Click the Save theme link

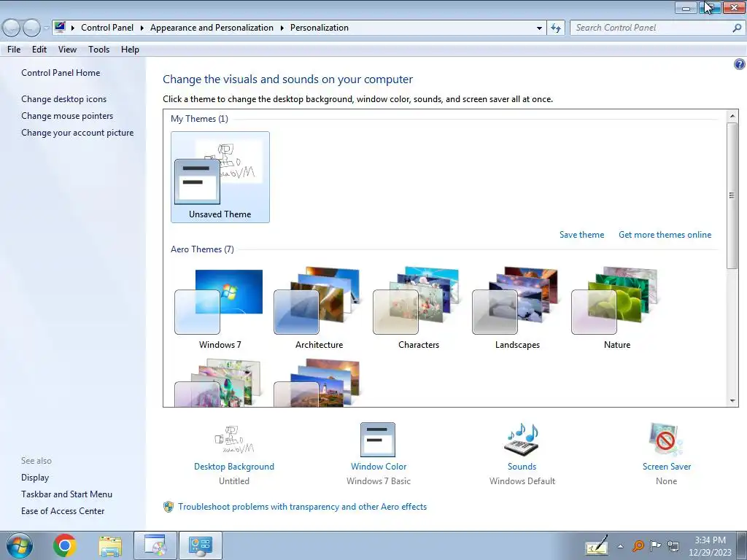(581, 235)
